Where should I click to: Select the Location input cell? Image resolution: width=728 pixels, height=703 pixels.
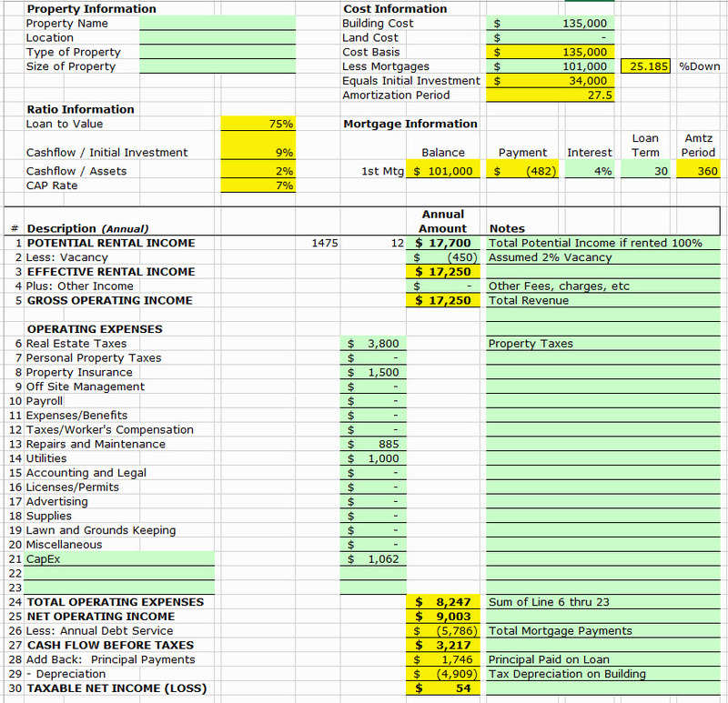coord(217,37)
